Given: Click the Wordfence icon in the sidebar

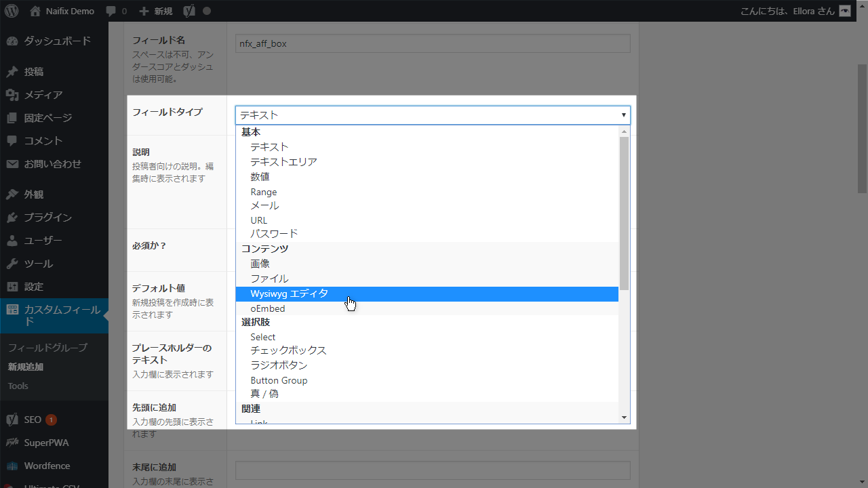Looking at the screenshot, I should (x=12, y=466).
